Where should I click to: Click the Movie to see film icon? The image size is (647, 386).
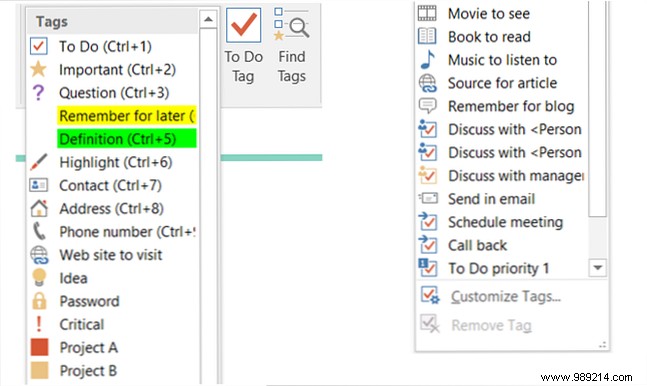(x=427, y=13)
